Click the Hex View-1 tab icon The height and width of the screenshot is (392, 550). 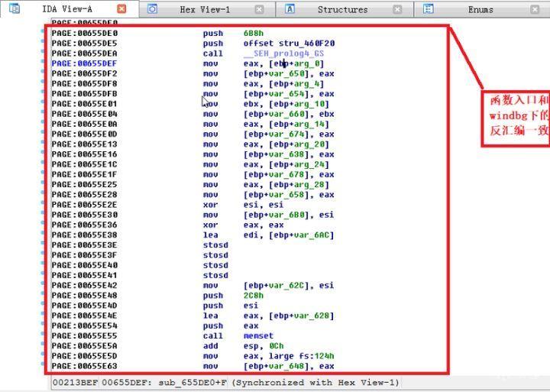153,9
